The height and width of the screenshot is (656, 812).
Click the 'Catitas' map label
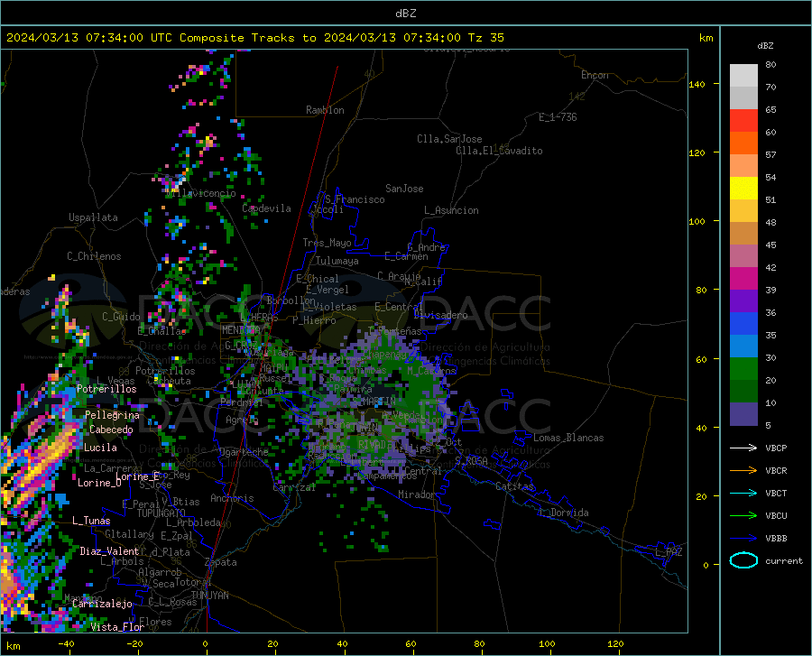[x=514, y=486]
